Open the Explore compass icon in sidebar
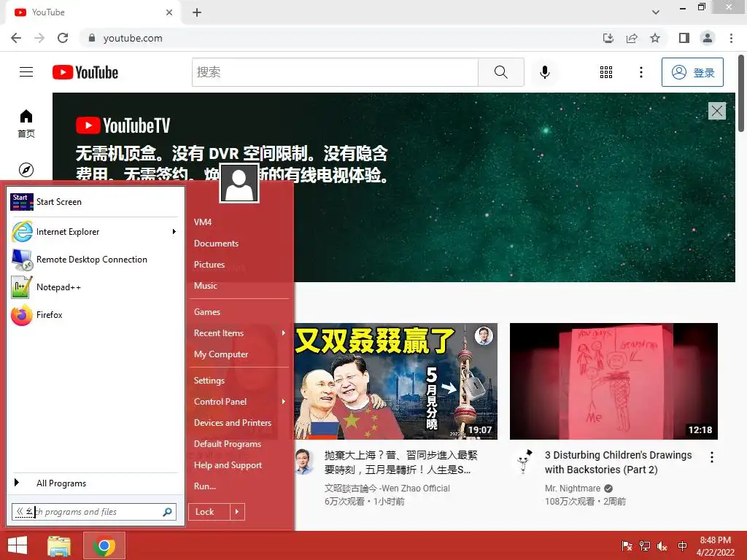747x560 pixels. click(26, 169)
